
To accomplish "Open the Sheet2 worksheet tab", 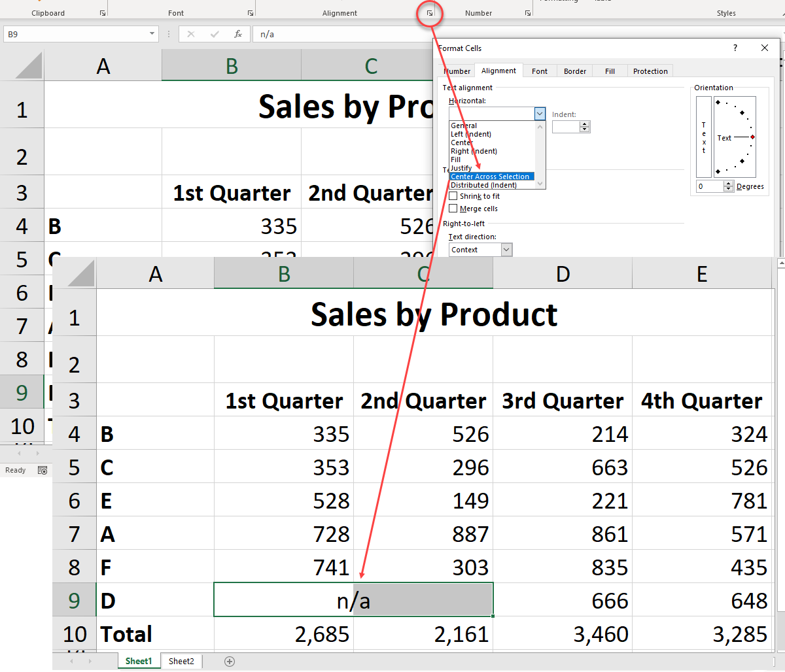I will coord(181,661).
